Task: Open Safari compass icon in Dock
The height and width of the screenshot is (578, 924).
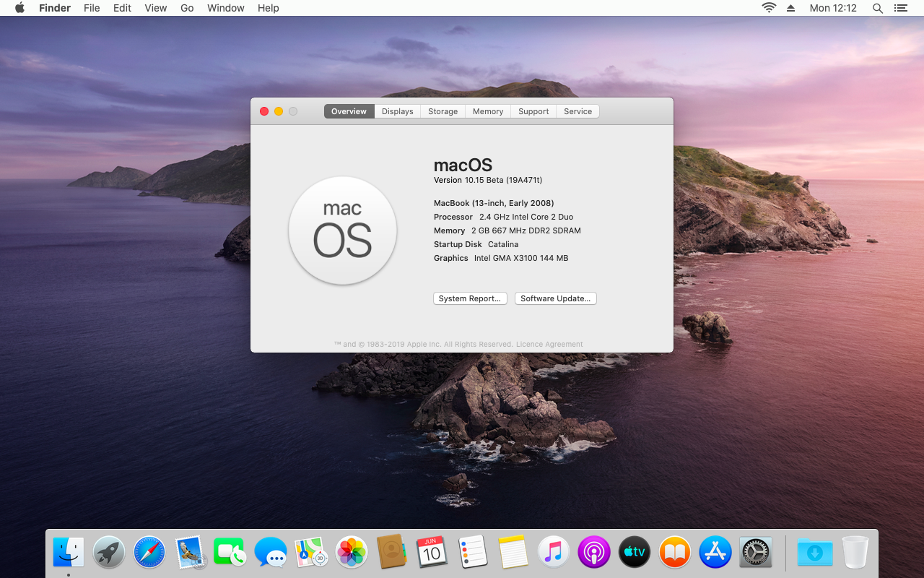Action: pyautogui.click(x=149, y=553)
